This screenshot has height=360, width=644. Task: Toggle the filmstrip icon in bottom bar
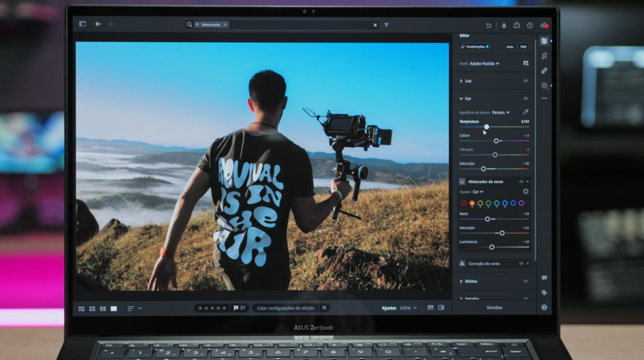(x=430, y=307)
